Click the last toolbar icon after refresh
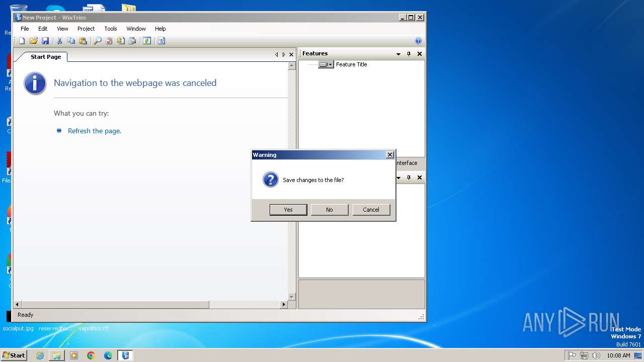 click(161, 41)
